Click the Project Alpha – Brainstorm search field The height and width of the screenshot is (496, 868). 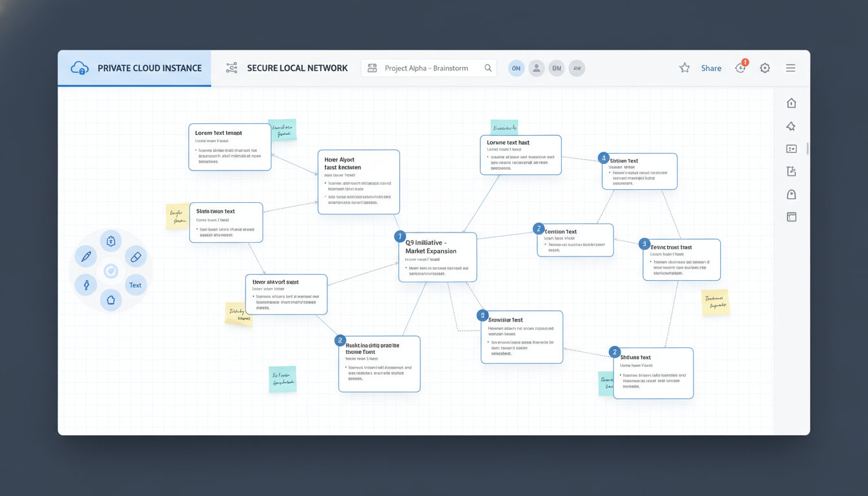[x=429, y=68]
